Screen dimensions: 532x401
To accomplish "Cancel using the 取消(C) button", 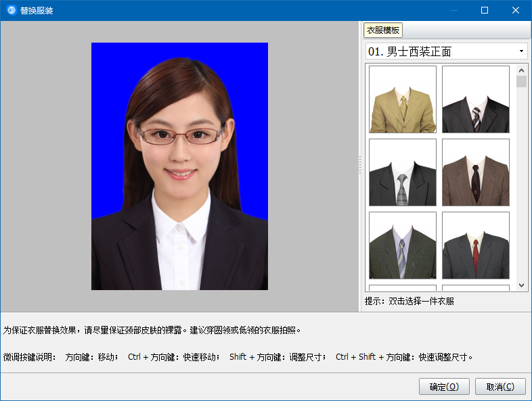I will pyautogui.click(x=500, y=386).
